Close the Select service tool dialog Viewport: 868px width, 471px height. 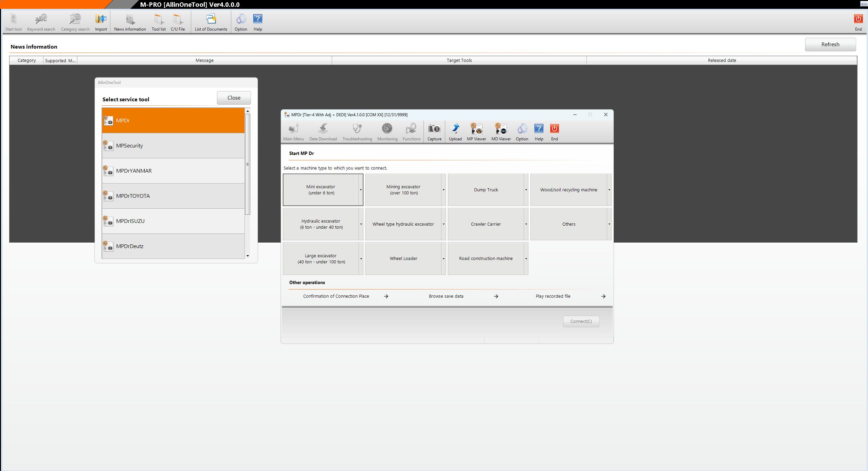point(234,98)
